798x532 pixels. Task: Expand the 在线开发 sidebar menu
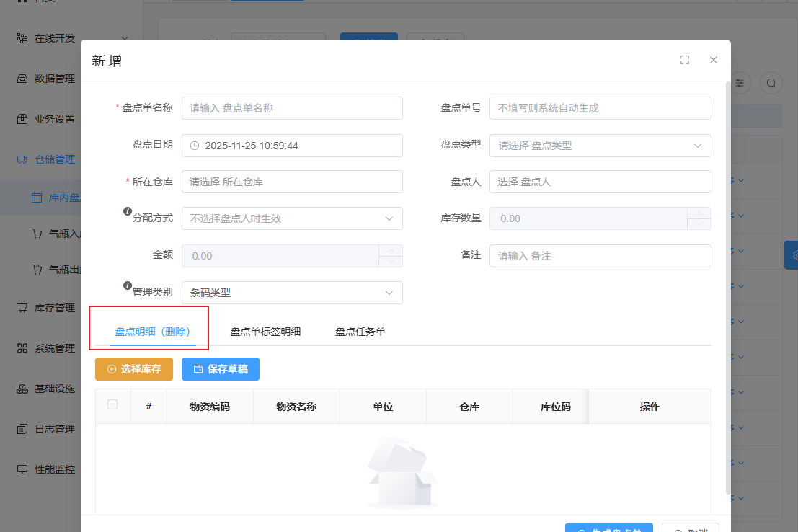pyautogui.click(x=72, y=38)
